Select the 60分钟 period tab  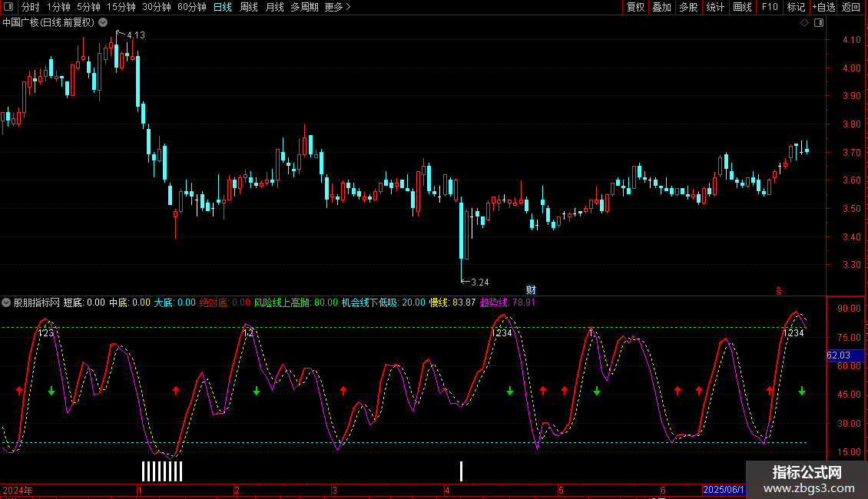pyautogui.click(x=192, y=7)
